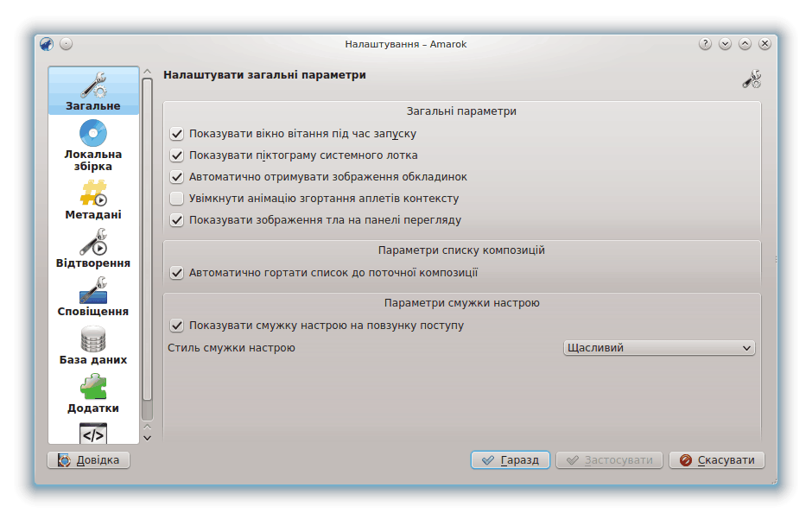Screen dimensions: 812x519
Task: Open the Метадані hash icon
Action: pyautogui.click(x=93, y=193)
